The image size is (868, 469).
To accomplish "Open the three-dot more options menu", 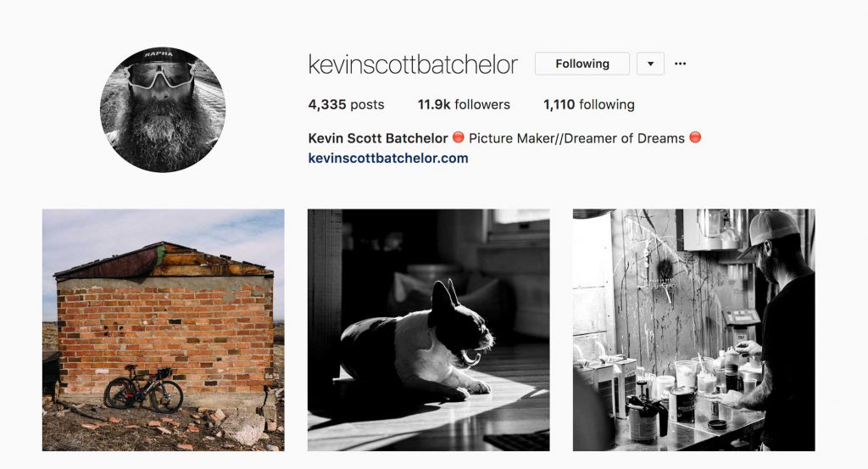I will (x=681, y=64).
